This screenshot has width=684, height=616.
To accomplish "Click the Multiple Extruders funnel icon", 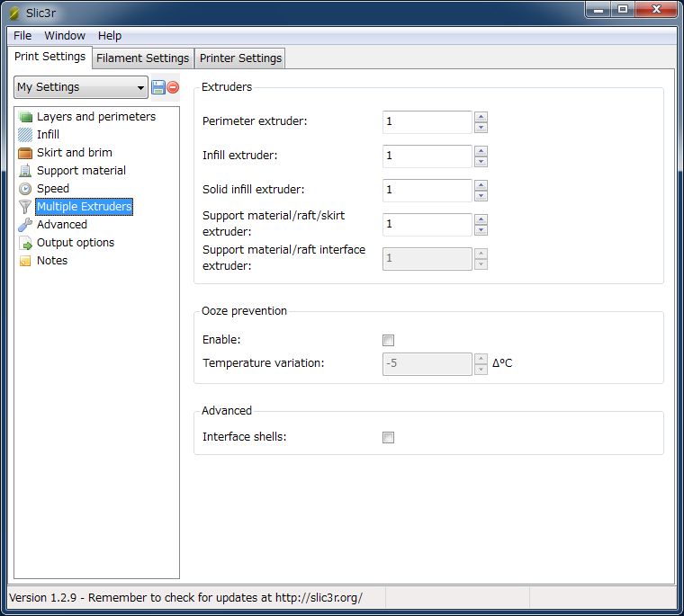I will pyautogui.click(x=25, y=207).
